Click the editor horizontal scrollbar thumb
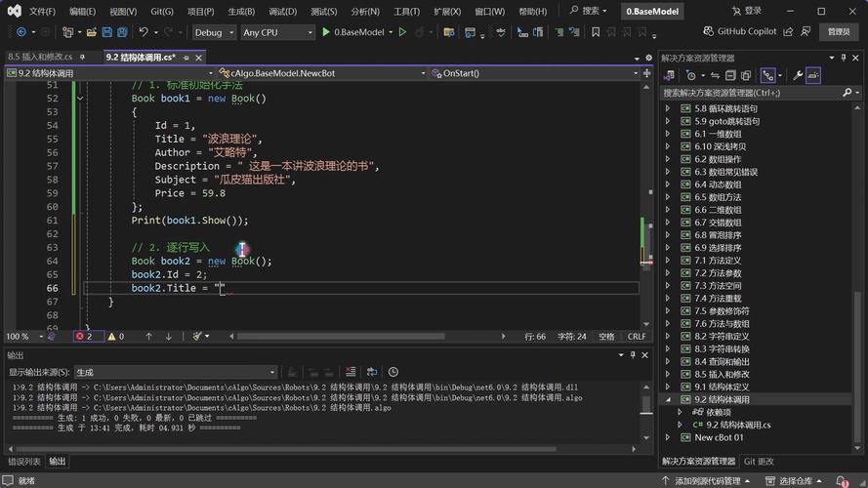 (x=341, y=337)
